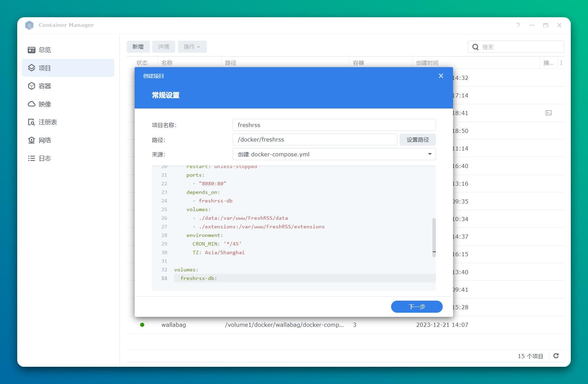Open the 总览 overview section
Screen dimensions: 588x384
click(68, 50)
